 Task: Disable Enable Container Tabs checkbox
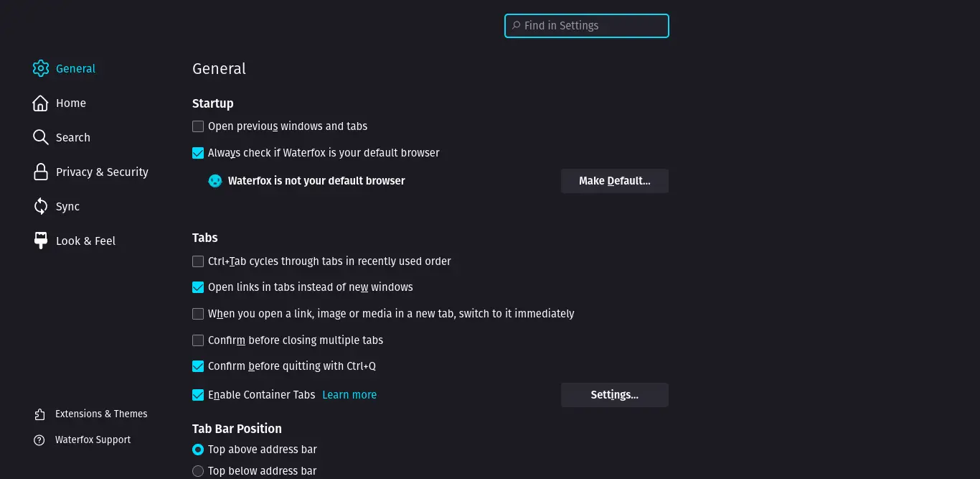198,395
